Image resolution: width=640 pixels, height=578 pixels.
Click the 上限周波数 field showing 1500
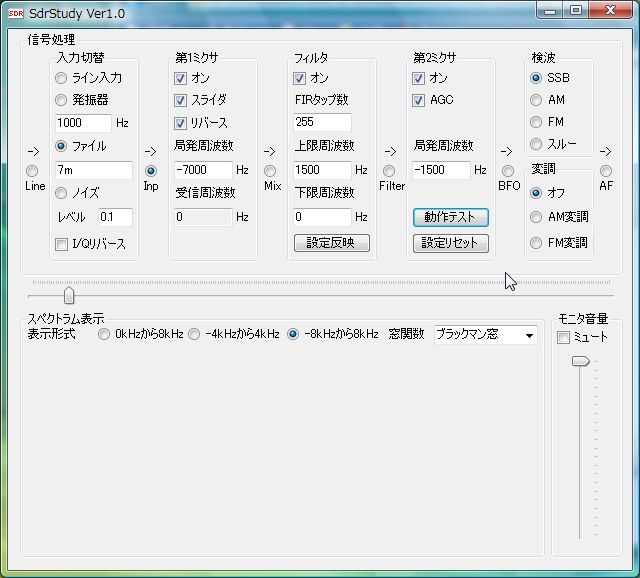(322, 170)
